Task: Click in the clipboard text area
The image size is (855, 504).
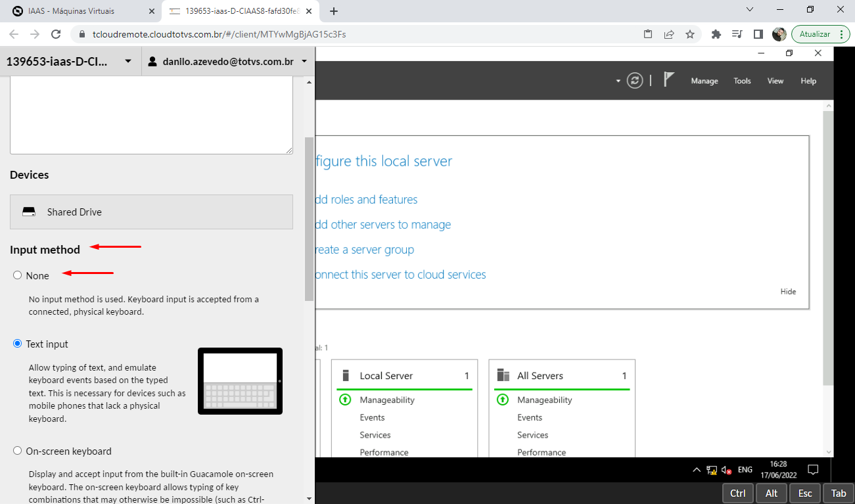Action: point(151,116)
